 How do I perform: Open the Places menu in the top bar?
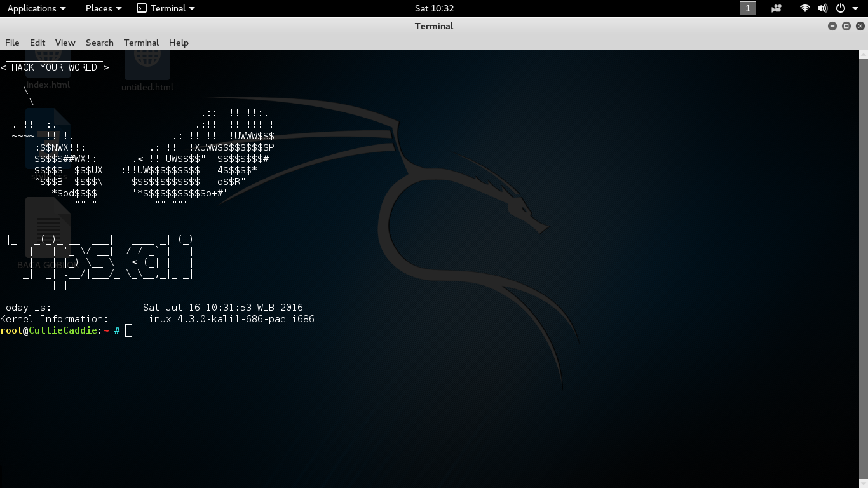coord(103,8)
